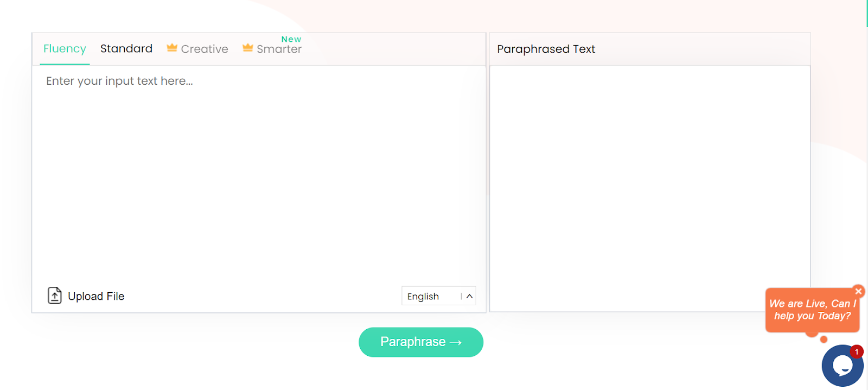Screen dimensions: 868x390
Task: Click the New badge above Smarter
Action: point(291,39)
